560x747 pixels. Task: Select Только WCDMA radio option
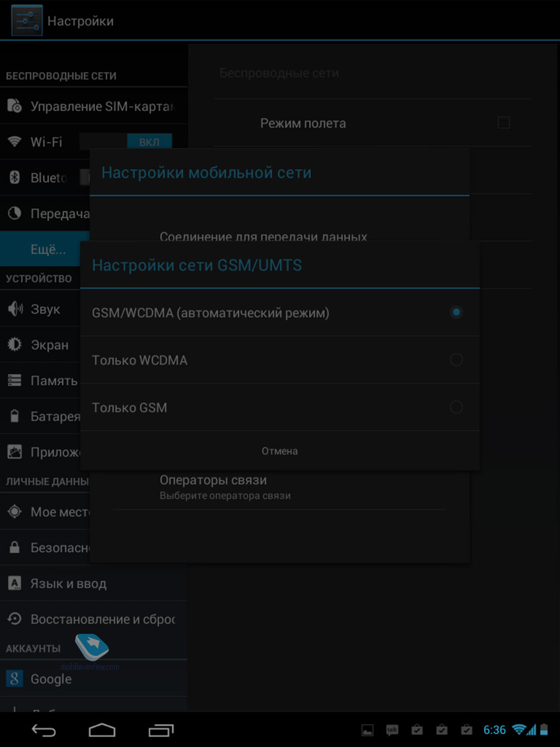point(456,359)
